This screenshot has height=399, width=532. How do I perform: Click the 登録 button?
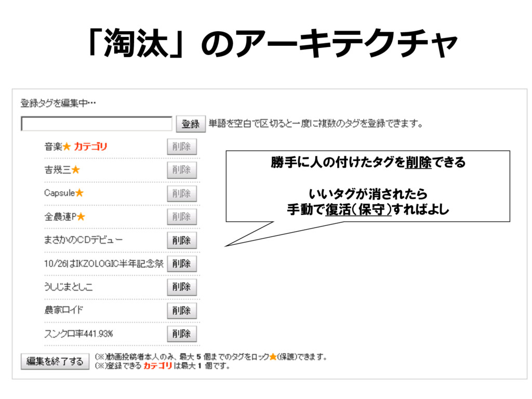click(190, 124)
